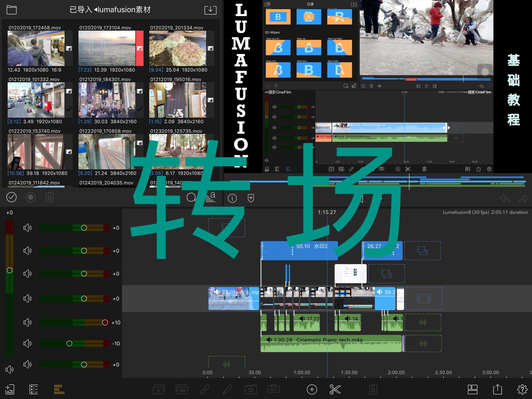
Task: Select the 33.01 片头 video clip
Action: [x=233, y=299]
